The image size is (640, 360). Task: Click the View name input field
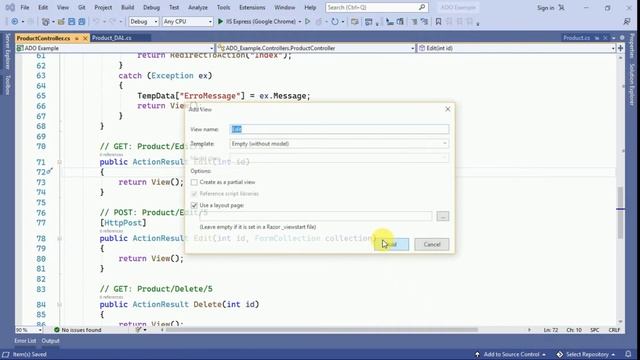click(339, 129)
